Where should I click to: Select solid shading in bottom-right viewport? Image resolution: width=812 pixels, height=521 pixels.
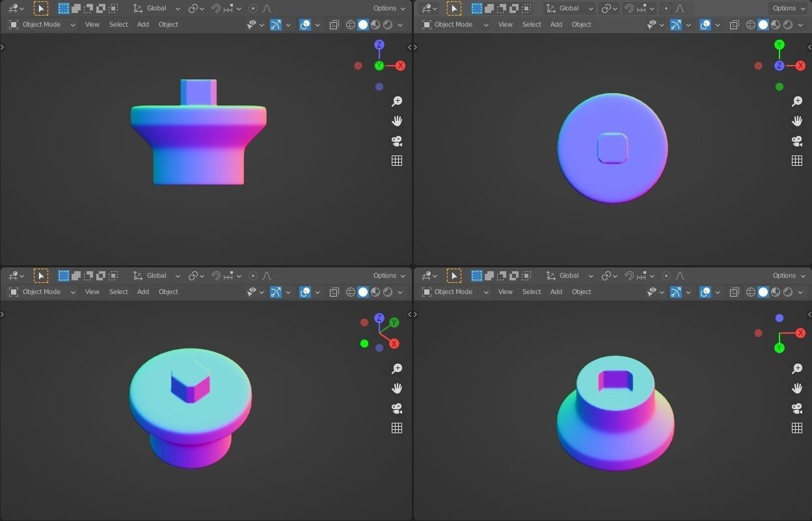(763, 292)
